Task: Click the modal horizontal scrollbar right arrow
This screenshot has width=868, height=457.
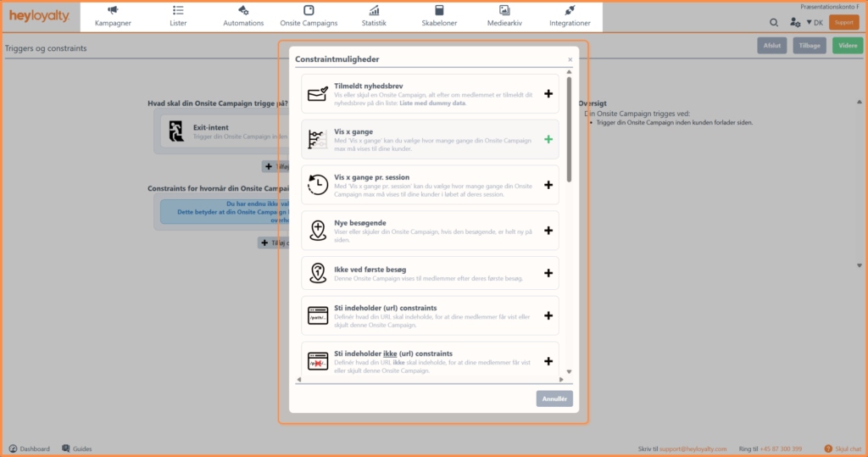Action: pos(560,379)
